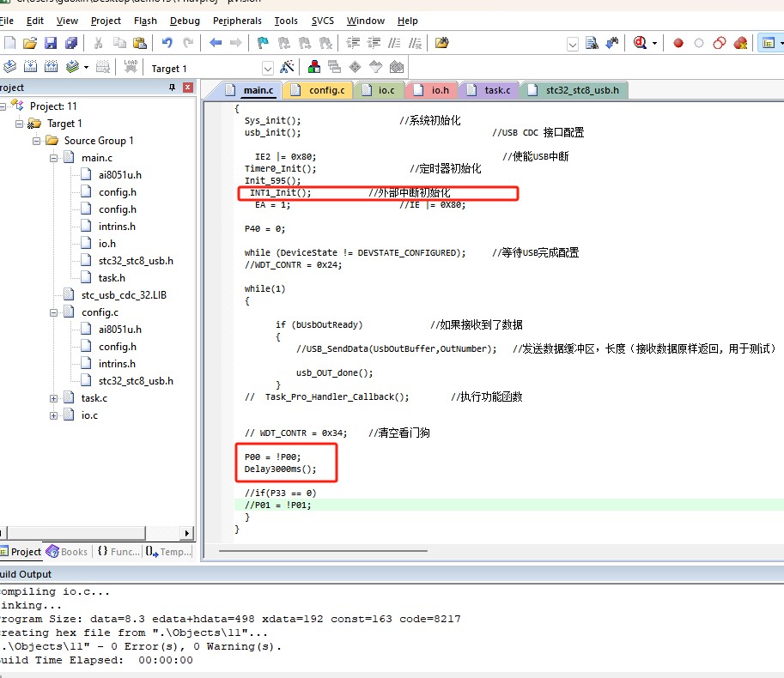Image resolution: width=784 pixels, height=678 pixels.
Task: Select task.h under main.c
Action: pos(112,278)
